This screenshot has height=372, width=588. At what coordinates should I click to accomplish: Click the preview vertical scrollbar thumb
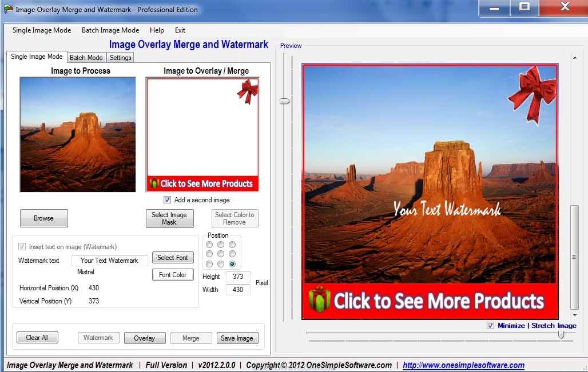(574, 257)
